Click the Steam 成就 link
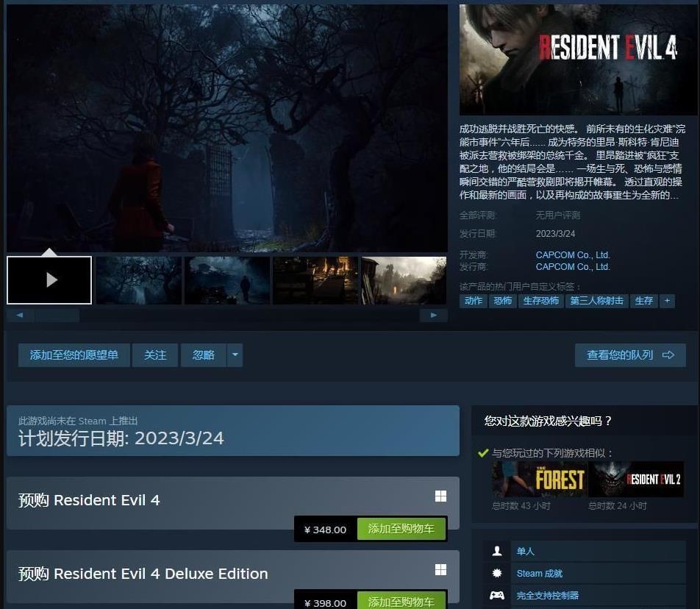The width and height of the screenshot is (700, 609). (539, 573)
